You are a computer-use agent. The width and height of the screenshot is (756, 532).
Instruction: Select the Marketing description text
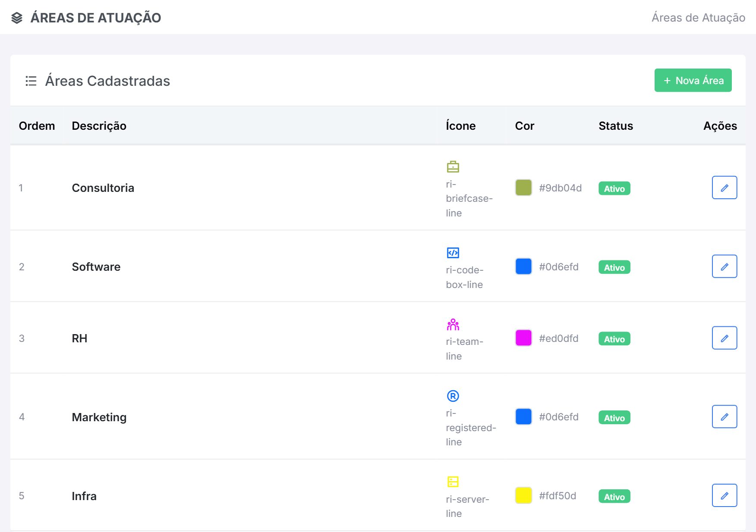click(x=99, y=417)
